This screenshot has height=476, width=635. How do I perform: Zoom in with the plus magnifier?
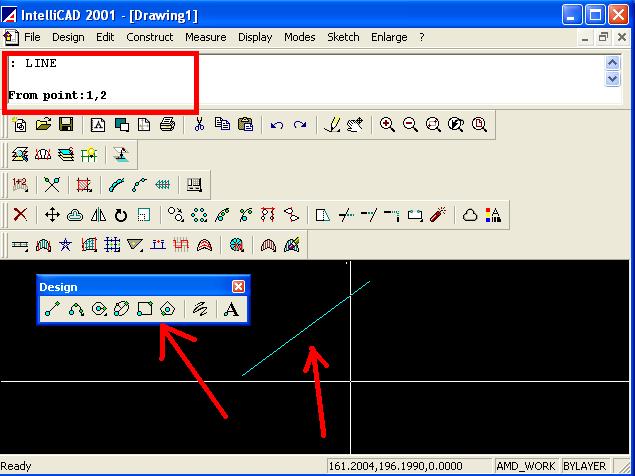point(387,124)
